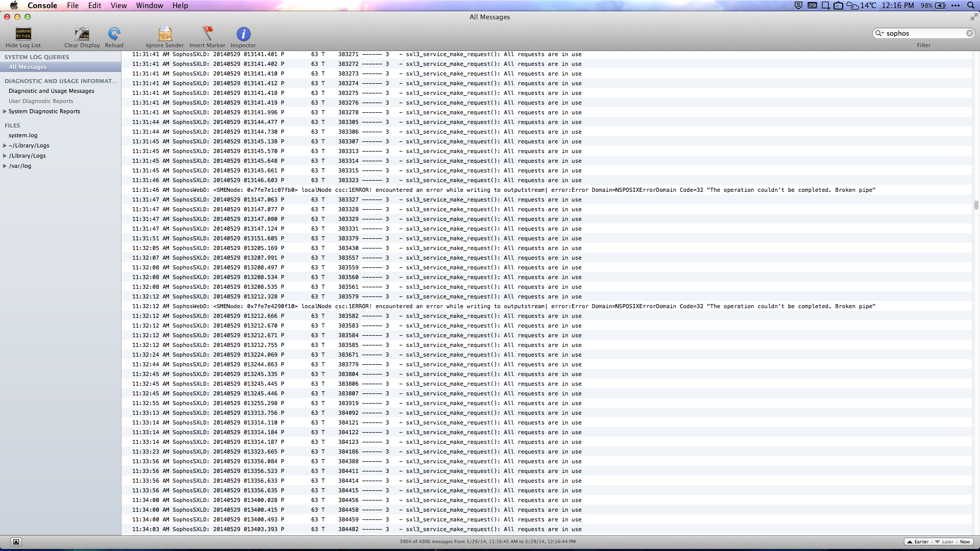Select log row with request 383557
The height and width of the screenshot is (551, 980).
coord(547,258)
